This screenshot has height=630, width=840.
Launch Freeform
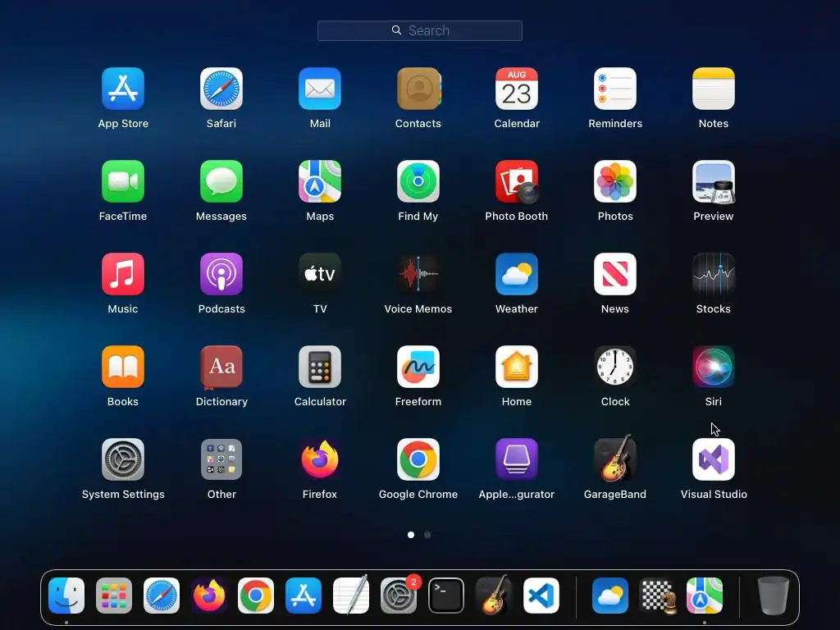point(418,367)
